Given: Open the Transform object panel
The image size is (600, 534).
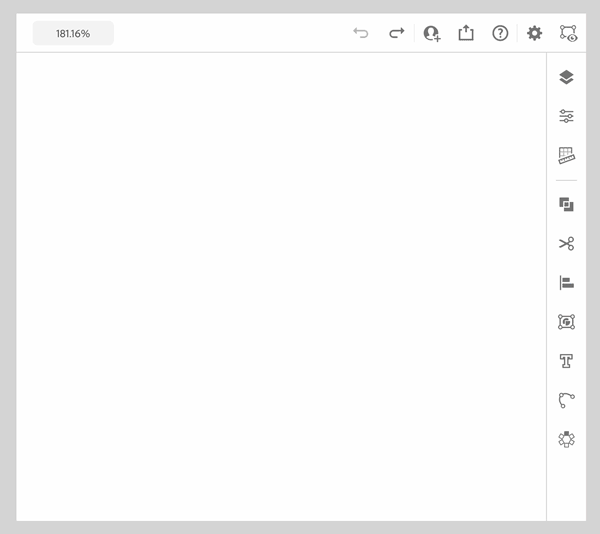Looking at the screenshot, I should (x=566, y=322).
